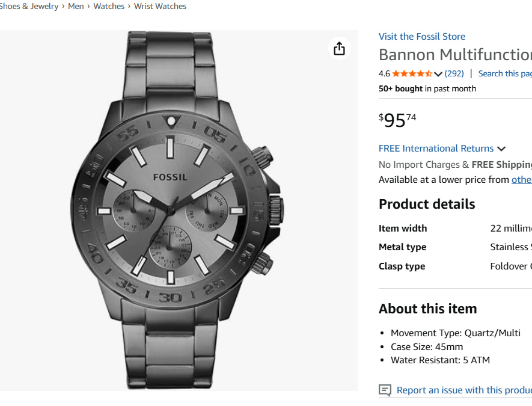Click the Search this page link
Image resolution: width=532 pixels, height=406 pixels.
[504, 74]
